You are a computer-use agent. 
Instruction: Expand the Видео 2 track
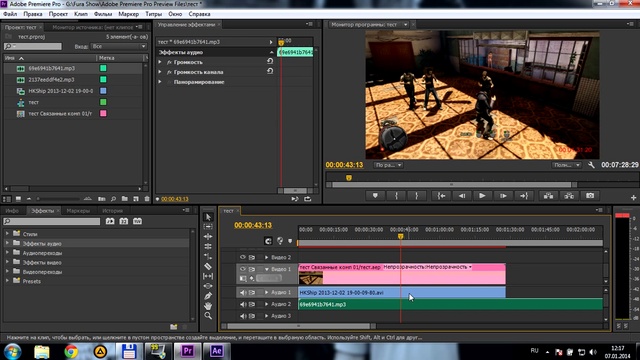point(267,258)
